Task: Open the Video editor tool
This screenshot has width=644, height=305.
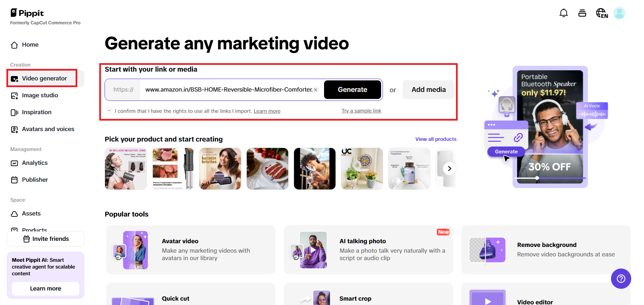Action: pos(546,294)
